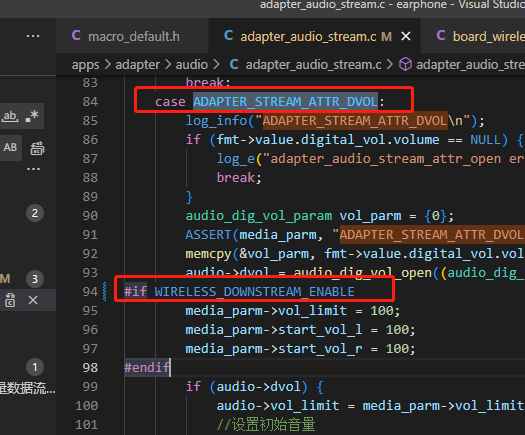Toggle Preserve Case (AB) replace option
525x435 pixels.
10,147
